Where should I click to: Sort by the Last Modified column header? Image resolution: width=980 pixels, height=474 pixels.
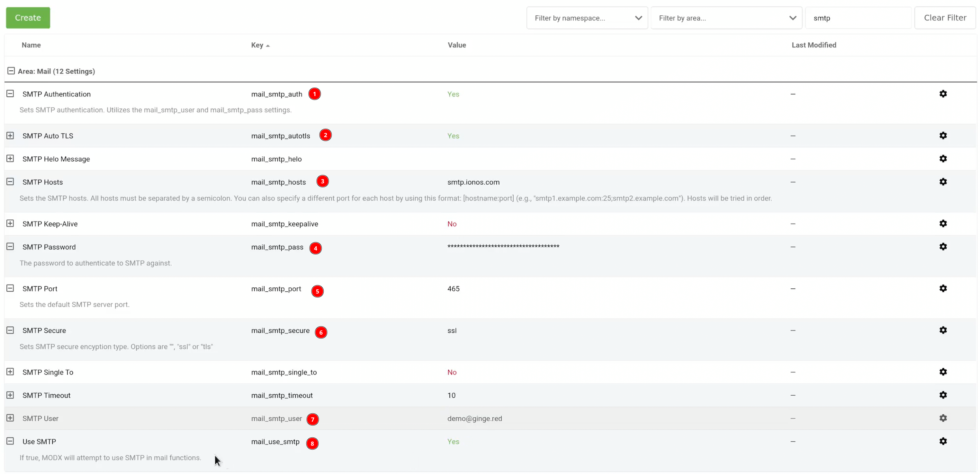[x=814, y=45]
